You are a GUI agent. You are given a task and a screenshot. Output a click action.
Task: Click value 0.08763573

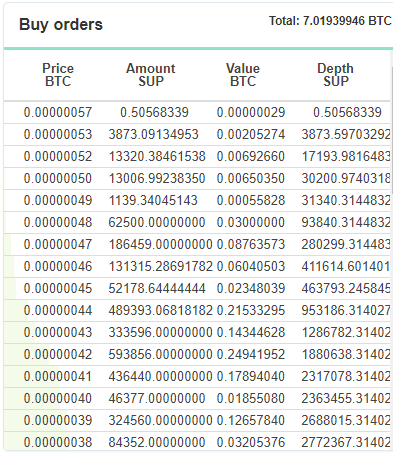[251, 244]
